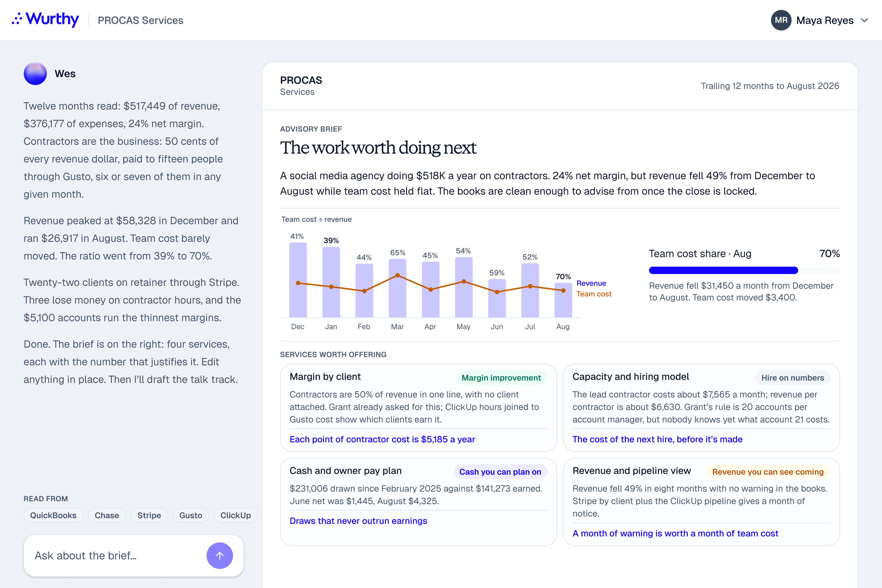Screen dimensions: 882x588
Task: Click the ADVISORY BRIEF label
Action: 311,129
